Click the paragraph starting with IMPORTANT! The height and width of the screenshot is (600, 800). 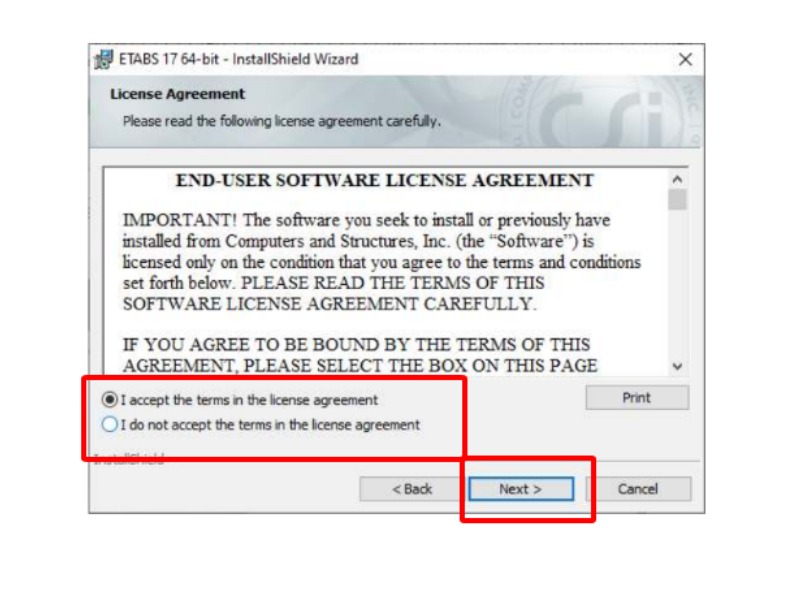pyautogui.click(x=382, y=262)
